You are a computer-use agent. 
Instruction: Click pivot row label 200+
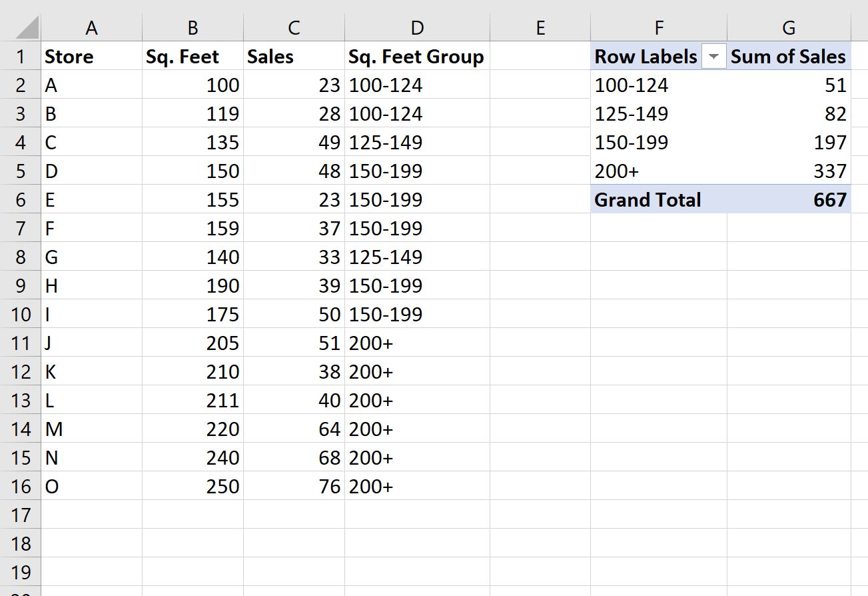click(659, 171)
